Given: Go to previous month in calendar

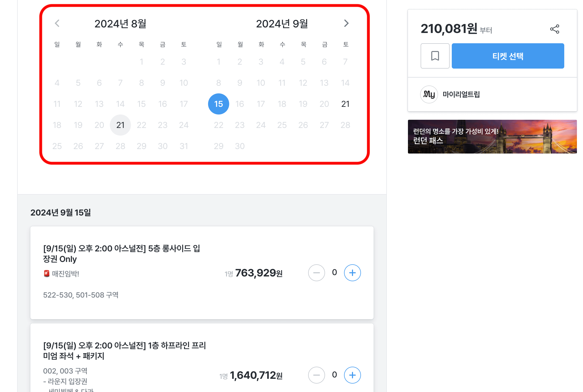Looking at the screenshot, I should tap(57, 23).
